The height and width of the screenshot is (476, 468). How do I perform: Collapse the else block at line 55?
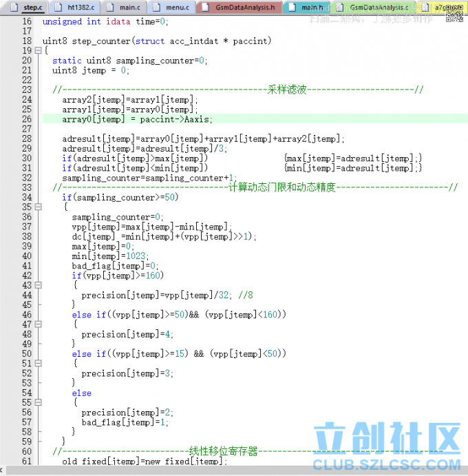[x=38, y=402]
